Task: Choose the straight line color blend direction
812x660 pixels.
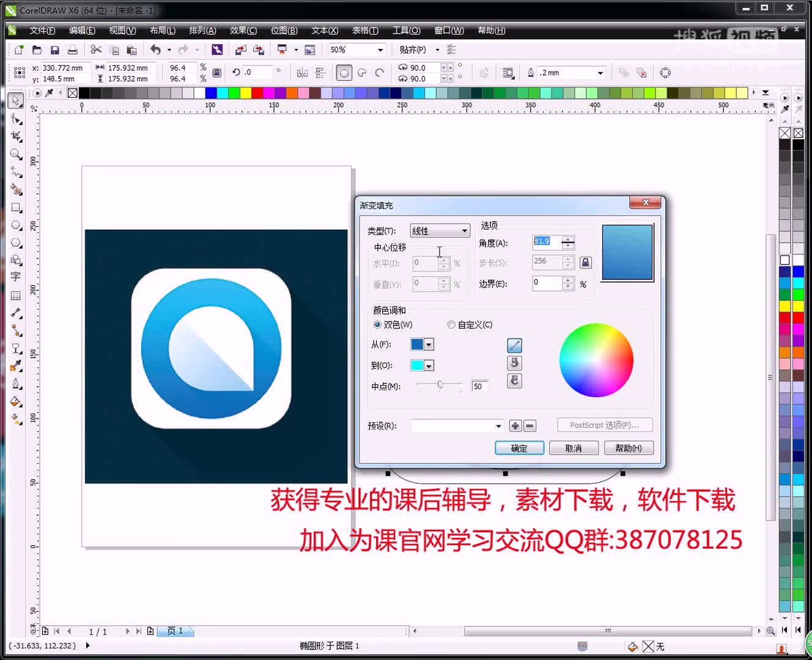Action: coord(514,346)
